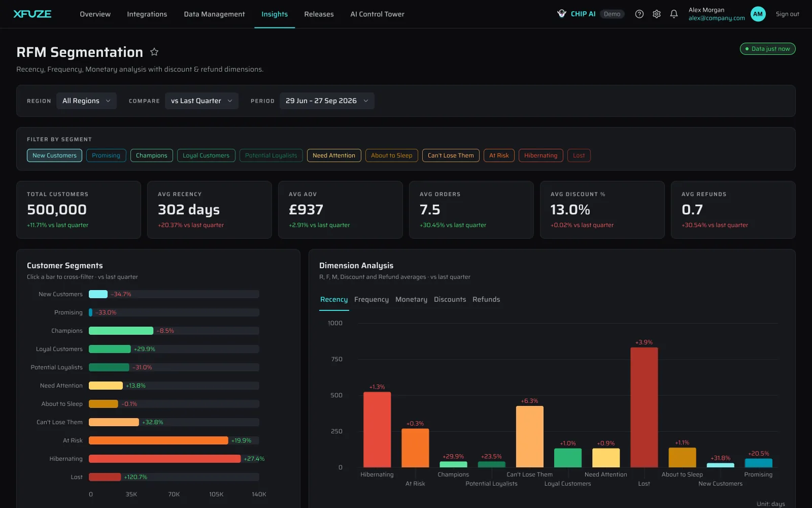Open the Releases nav item

pyautogui.click(x=319, y=14)
